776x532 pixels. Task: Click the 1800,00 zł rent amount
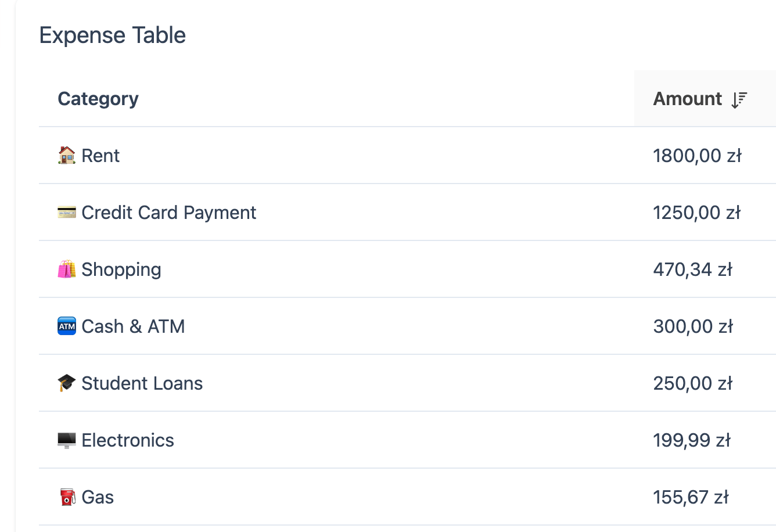tap(697, 156)
